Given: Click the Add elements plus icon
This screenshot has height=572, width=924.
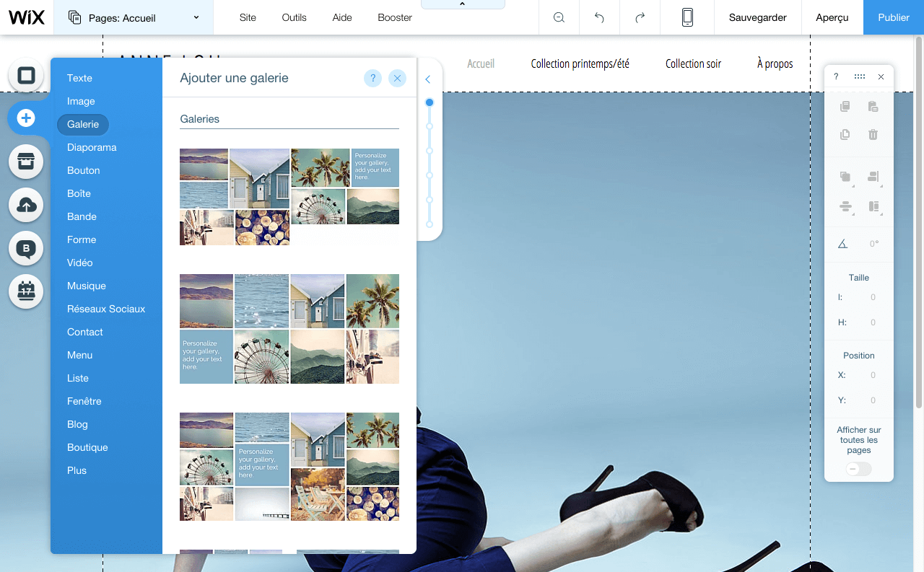Looking at the screenshot, I should coord(26,118).
